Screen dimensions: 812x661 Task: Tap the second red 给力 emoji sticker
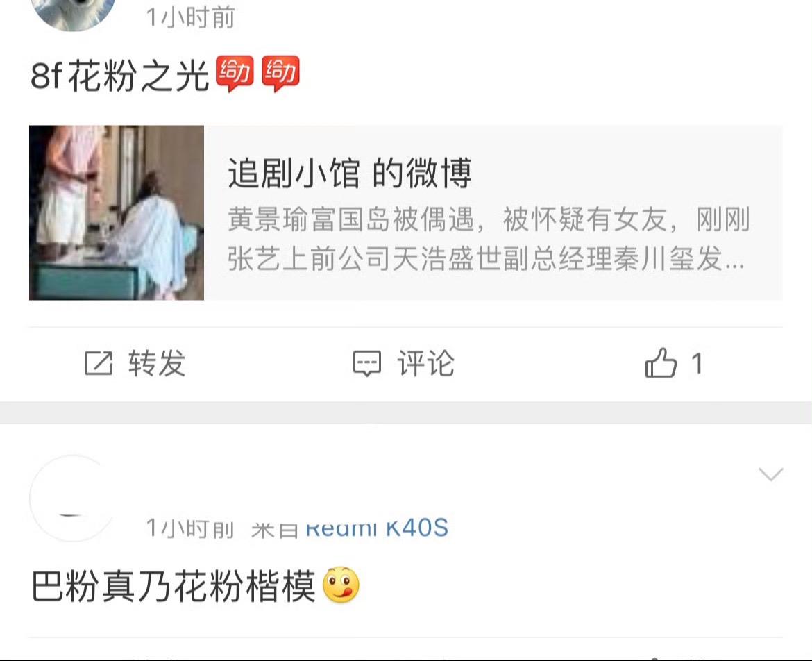coord(280,74)
